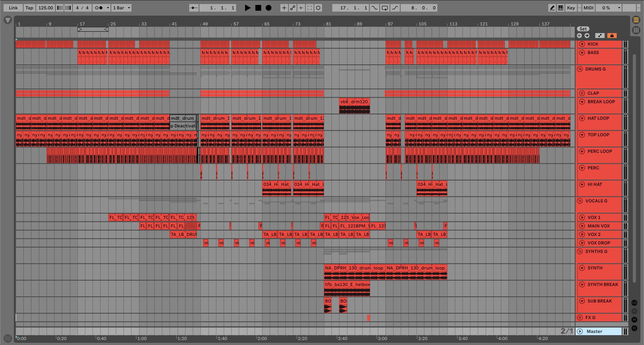Enable Automation Arm chain-link button
Image resolution: width=644 pixels, height=345 pixels.
[292, 8]
